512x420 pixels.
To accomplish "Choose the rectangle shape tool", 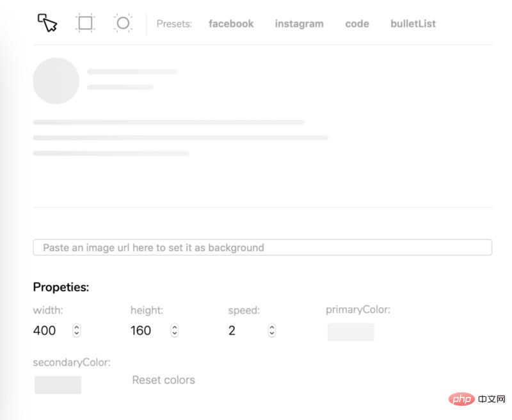I will [85, 24].
